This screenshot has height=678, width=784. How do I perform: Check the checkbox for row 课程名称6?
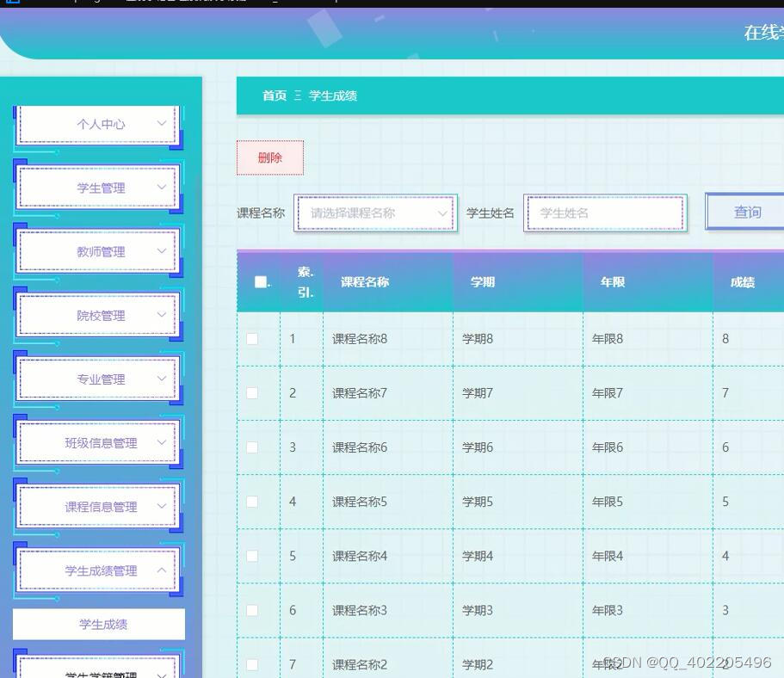(252, 447)
